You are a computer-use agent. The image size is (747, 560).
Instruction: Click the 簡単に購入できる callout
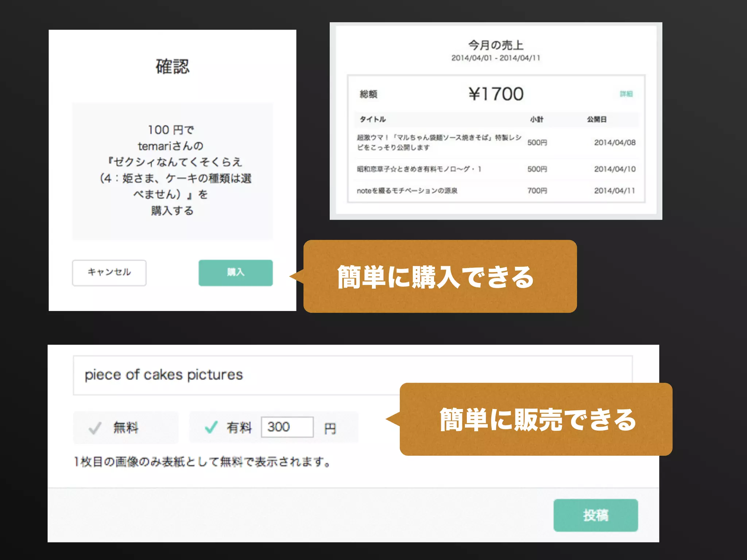[440, 277]
